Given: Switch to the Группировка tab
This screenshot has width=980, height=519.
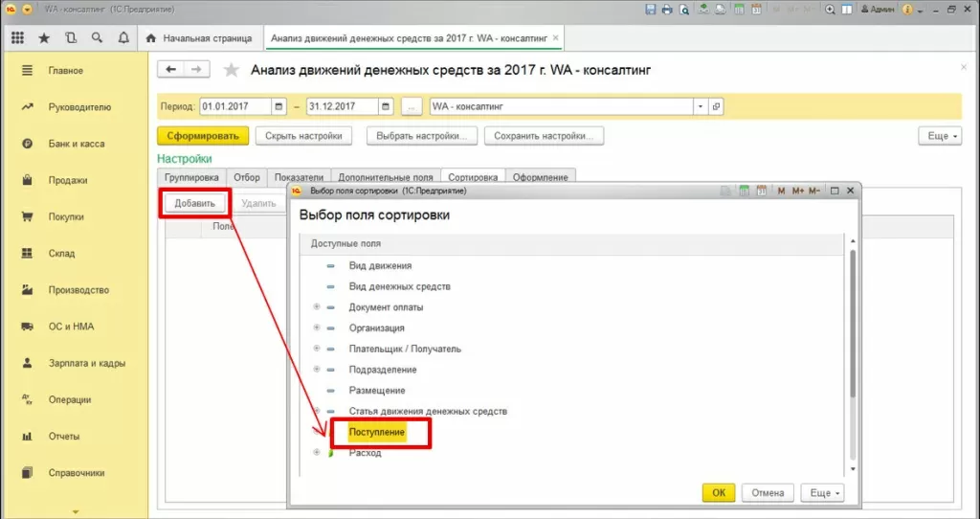Looking at the screenshot, I should [x=191, y=177].
